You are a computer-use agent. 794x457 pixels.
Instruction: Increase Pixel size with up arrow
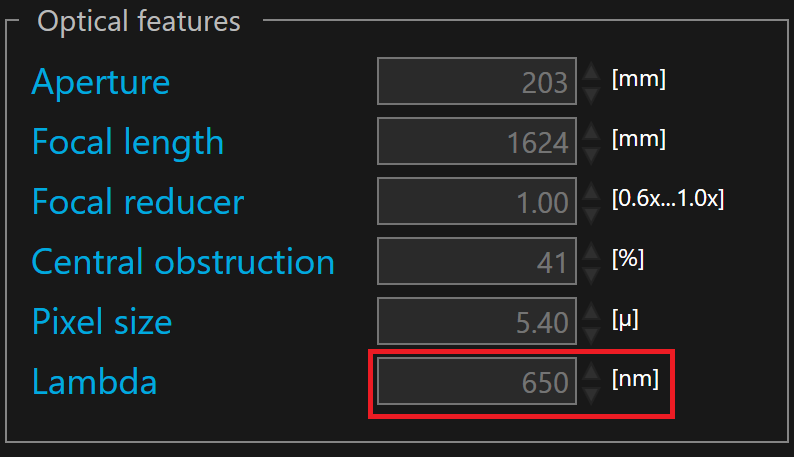[x=590, y=310]
